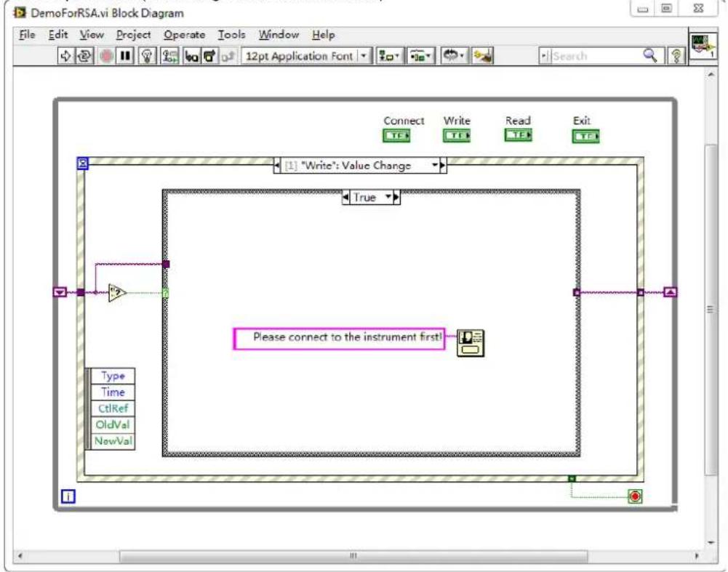This screenshot has width=728, height=572.
Task: Click the "Please connect to the instrument first!" string constant
Action: click(x=339, y=338)
